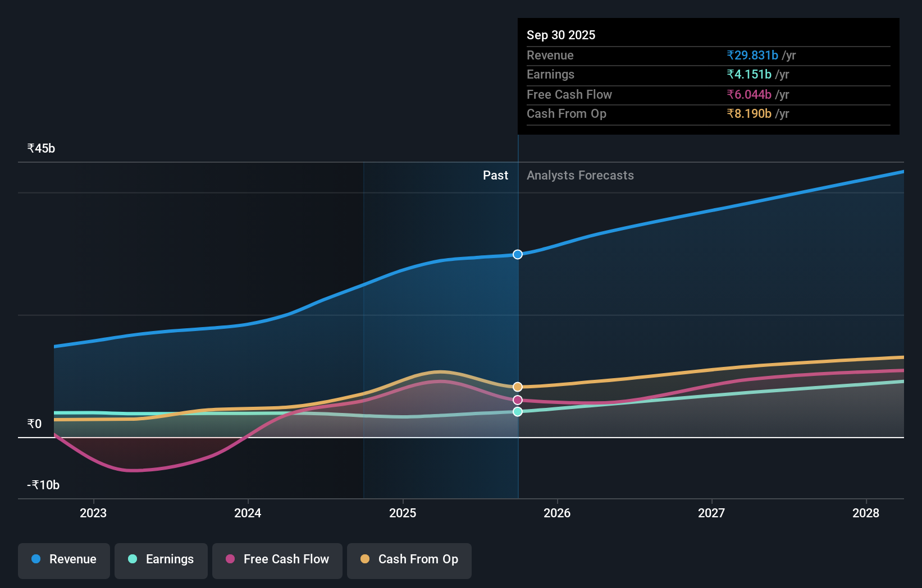Expand the Analysts Forecasts section
This screenshot has height=588, width=922.
[x=580, y=175]
